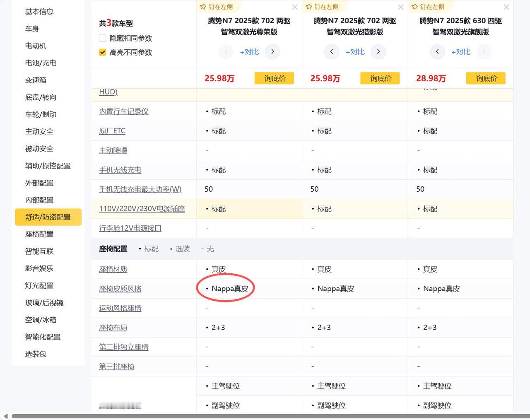Click the previous arrow under 旗舰版

tap(437, 52)
